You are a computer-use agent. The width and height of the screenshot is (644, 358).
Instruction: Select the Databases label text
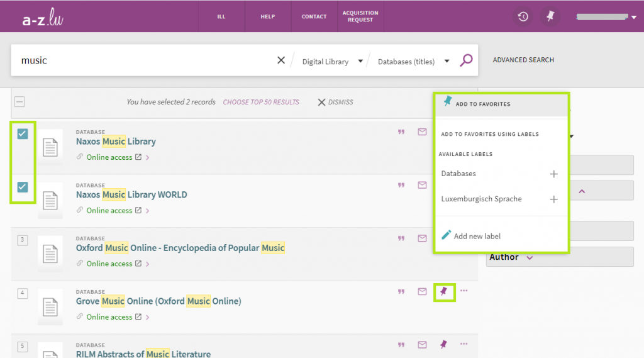point(458,174)
